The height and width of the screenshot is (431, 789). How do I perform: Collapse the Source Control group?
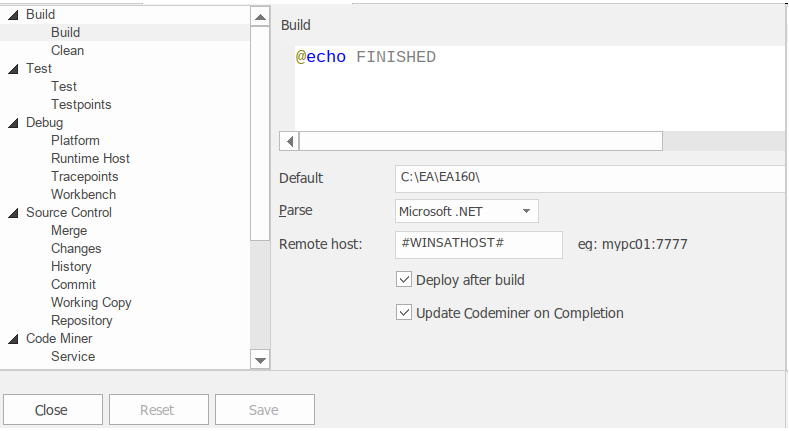tap(13, 213)
